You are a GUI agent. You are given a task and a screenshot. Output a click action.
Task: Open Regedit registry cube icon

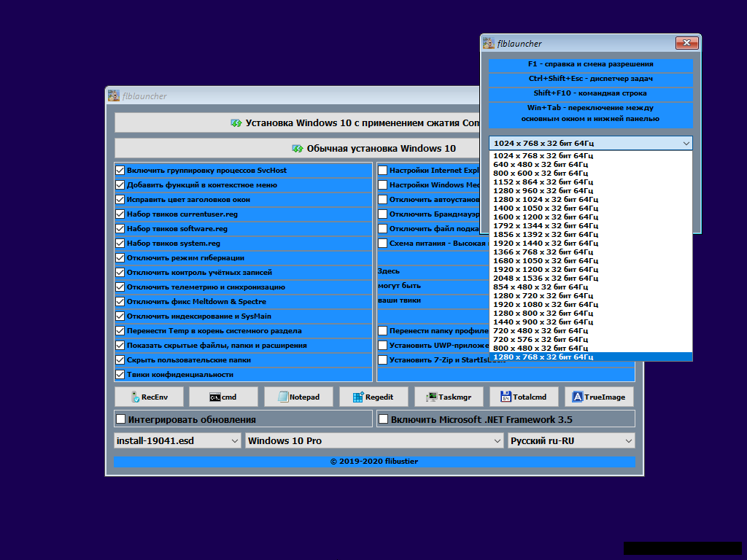coord(358,397)
